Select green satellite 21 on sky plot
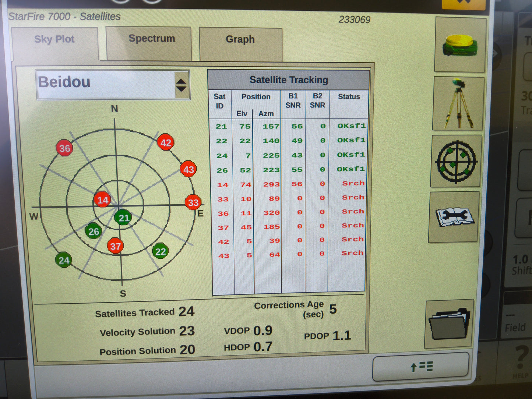Viewport: 532px width, 399px height. point(123,218)
